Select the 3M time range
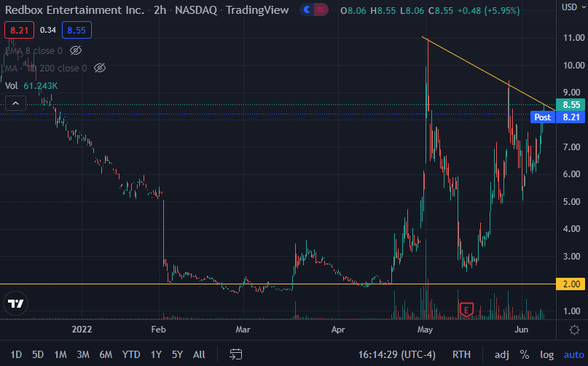The width and height of the screenshot is (588, 366). [83, 354]
